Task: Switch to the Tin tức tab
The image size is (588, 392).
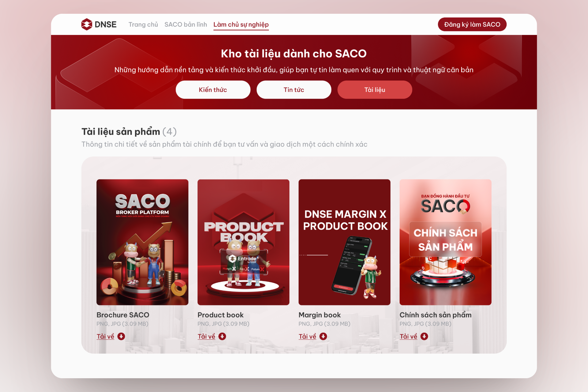Action: (x=294, y=90)
